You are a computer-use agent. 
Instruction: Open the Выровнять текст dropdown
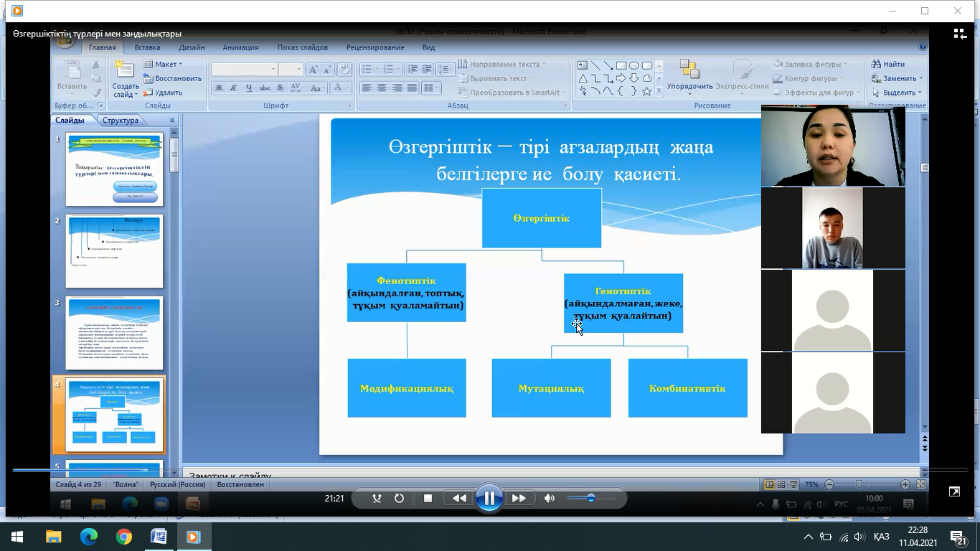coord(495,79)
